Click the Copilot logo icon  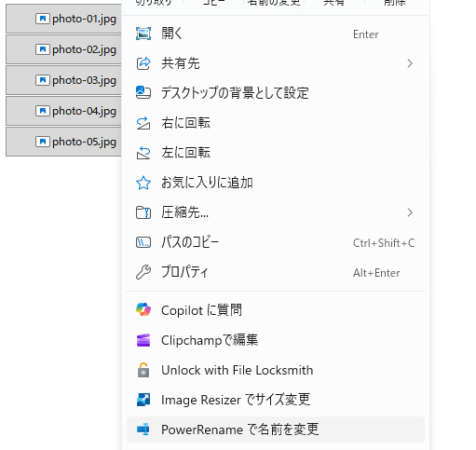pos(143,310)
